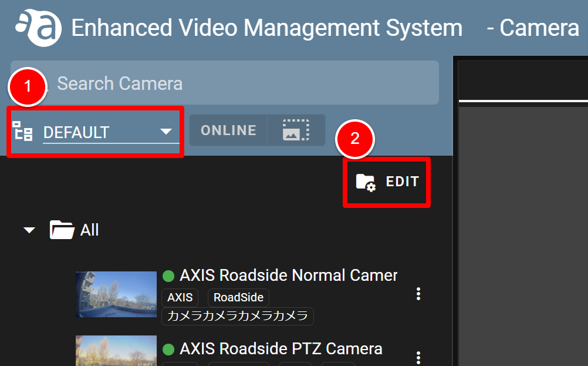Image resolution: width=588 pixels, height=366 pixels.
Task: Click the Enhanced Video Management System logo
Action: (x=38, y=28)
